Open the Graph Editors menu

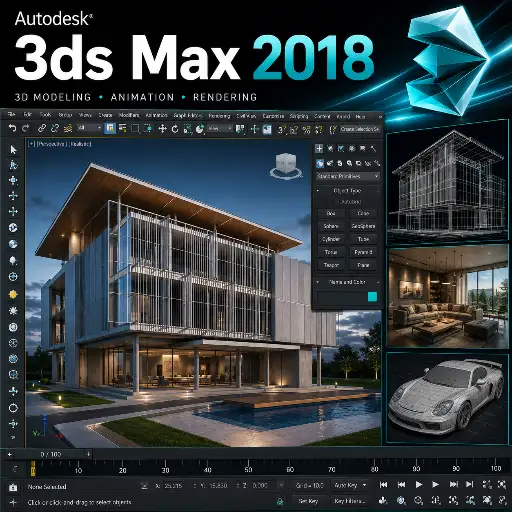click(188, 116)
